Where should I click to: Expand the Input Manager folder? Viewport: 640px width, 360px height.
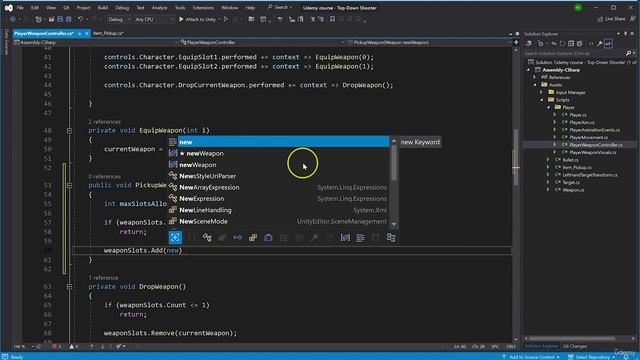[x=541, y=92]
